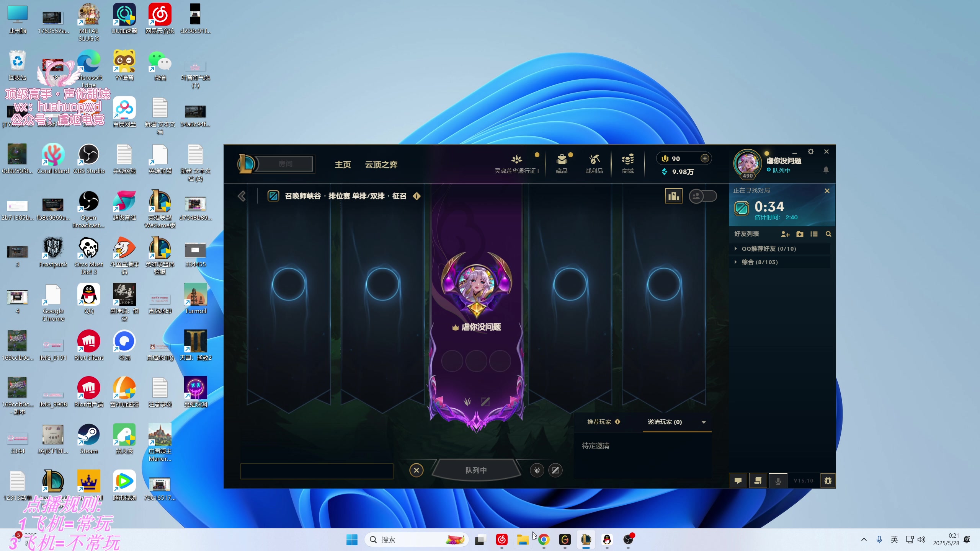Click the lobby chat input field
Viewport: 980px width, 551px height.
coord(317,471)
